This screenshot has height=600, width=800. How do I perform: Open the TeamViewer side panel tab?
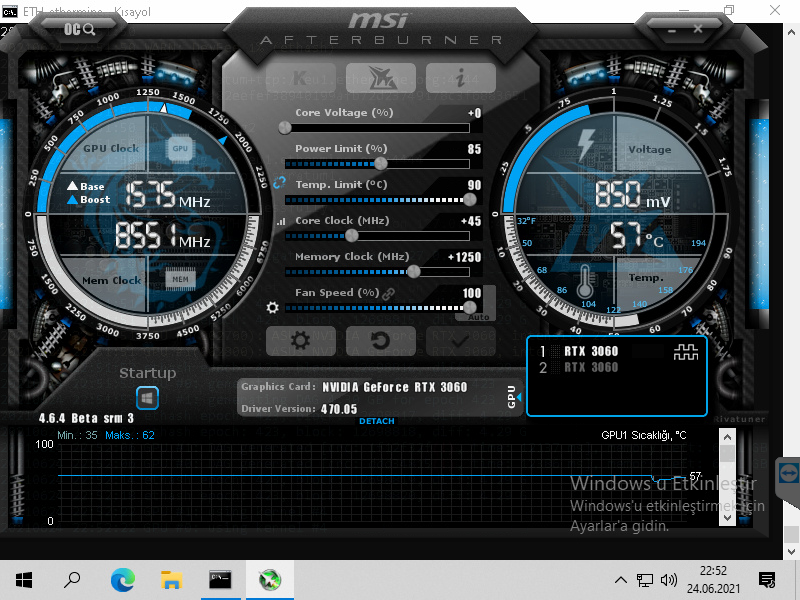(x=788, y=474)
